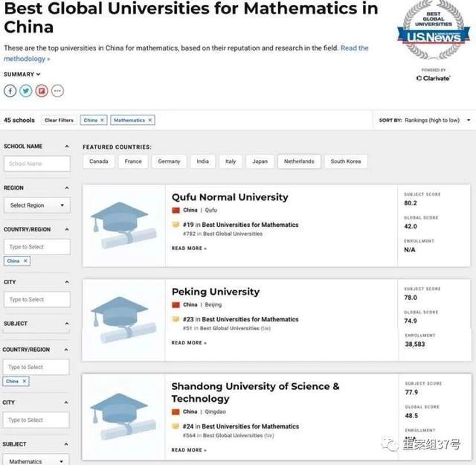
Task: Open more sharing options (ellipsis icon)
Action: tap(57, 91)
